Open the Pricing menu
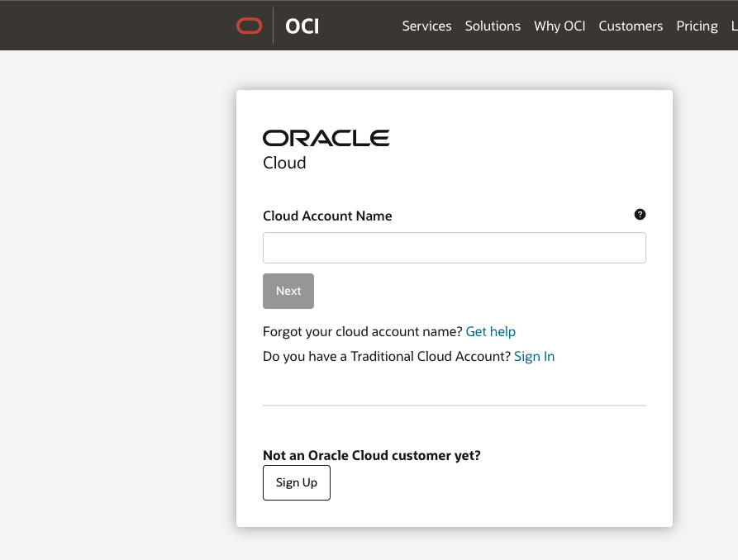738x560 pixels. [x=696, y=26]
